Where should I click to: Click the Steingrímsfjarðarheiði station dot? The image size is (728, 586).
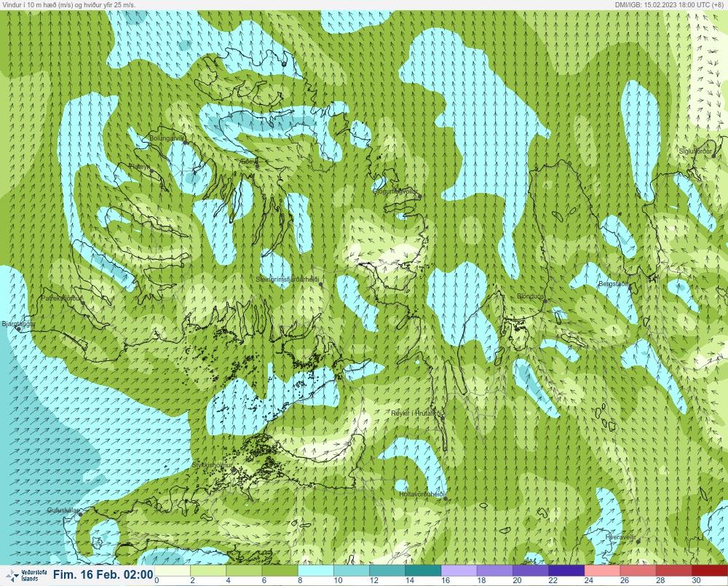click(320, 284)
